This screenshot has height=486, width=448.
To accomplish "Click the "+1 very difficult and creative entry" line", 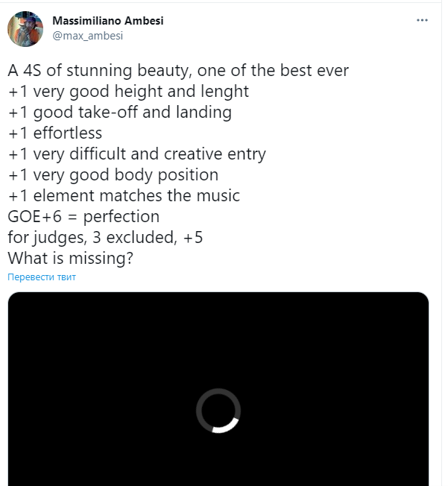I will click(137, 154).
